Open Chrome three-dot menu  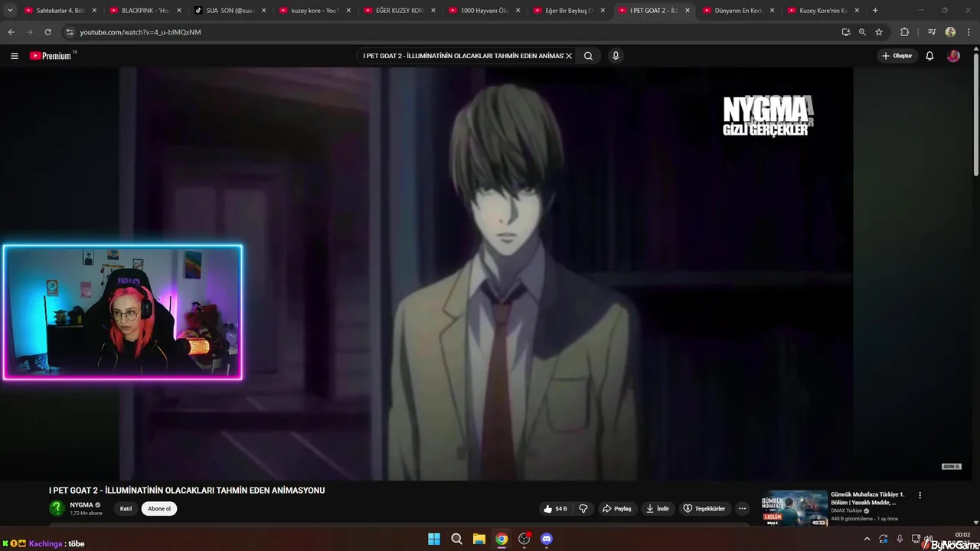click(x=969, y=32)
